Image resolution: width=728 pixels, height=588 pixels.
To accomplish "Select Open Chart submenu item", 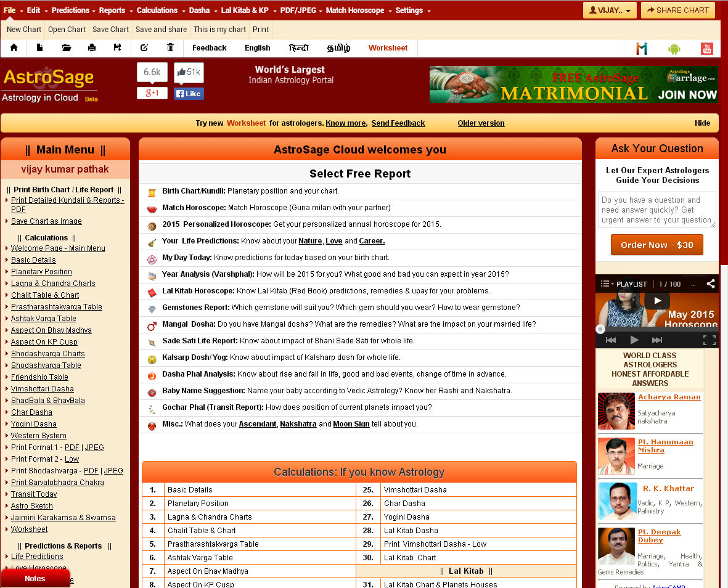I will point(67,29).
